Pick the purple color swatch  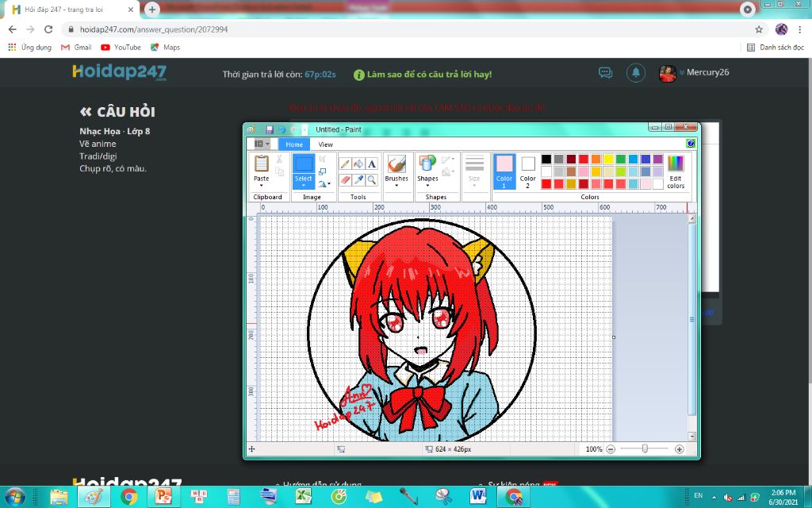(x=658, y=159)
